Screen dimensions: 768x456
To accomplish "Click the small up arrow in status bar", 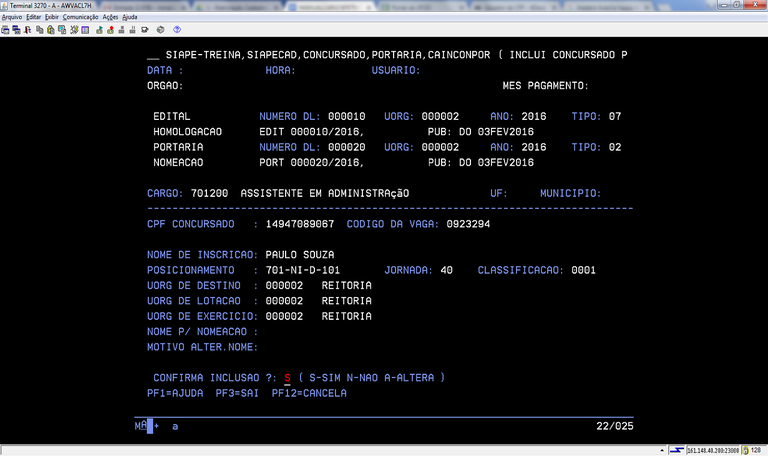I will [662, 448].
